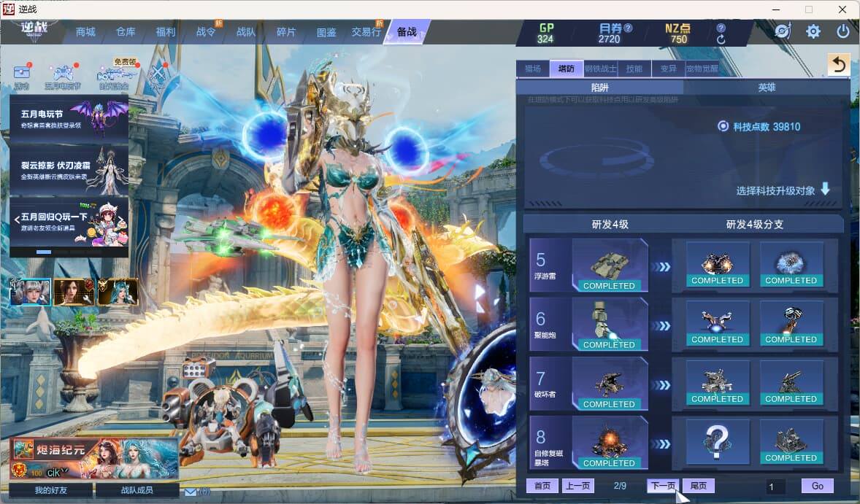
Task: Open the 交易行 trading house
Action: [x=366, y=32]
